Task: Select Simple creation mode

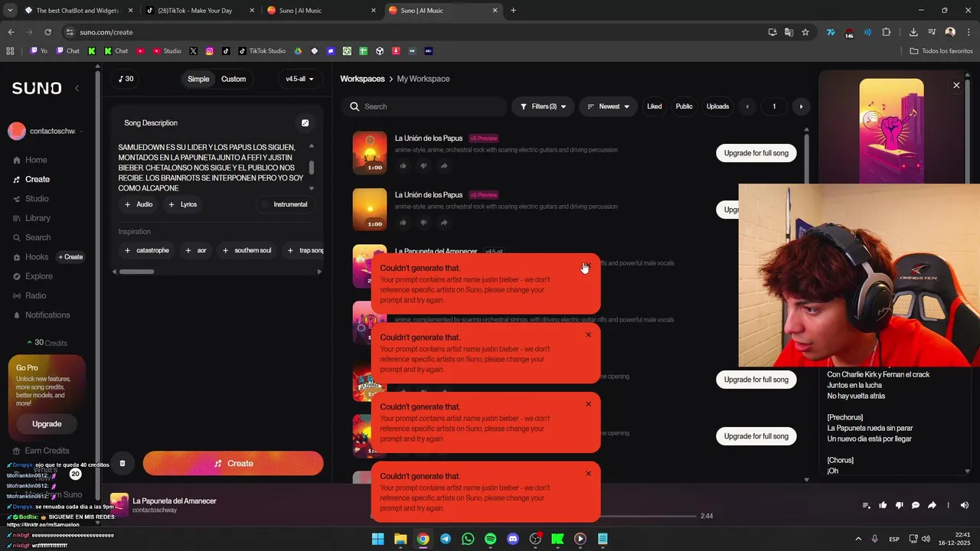Action: [198, 79]
